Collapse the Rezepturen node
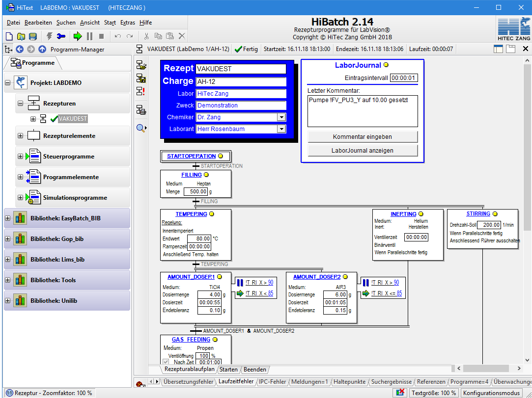The width and height of the screenshot is (532, 398). (x=20, y=104)
